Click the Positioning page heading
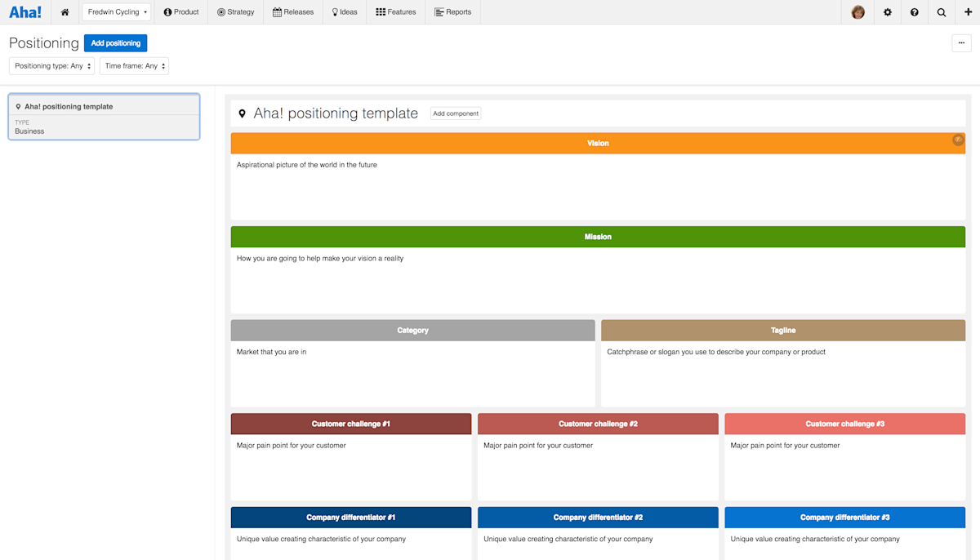The image size is (980, 560). pos(44,43)
